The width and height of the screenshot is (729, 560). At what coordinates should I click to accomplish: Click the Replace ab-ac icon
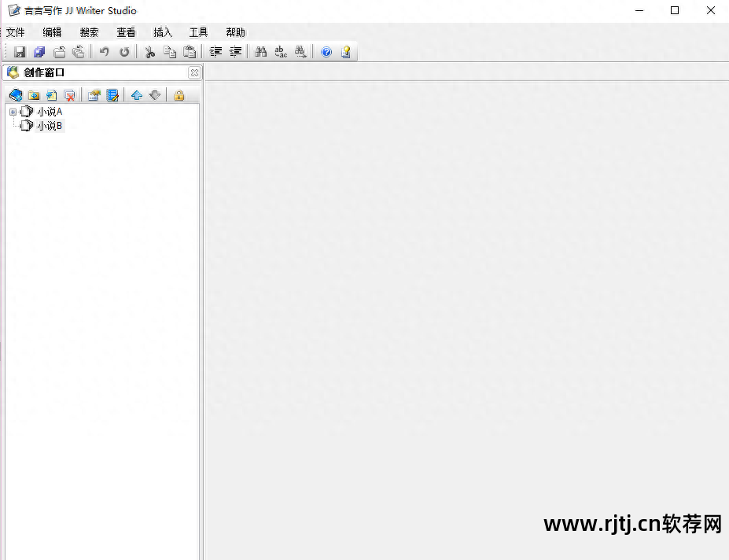click(x=281, y=52)
